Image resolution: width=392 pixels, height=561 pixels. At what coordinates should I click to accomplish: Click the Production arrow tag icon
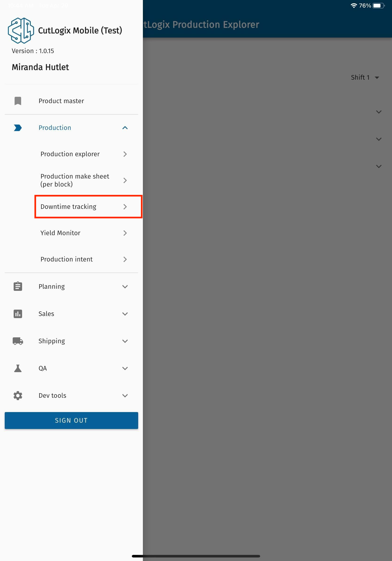tap(18, 128)
